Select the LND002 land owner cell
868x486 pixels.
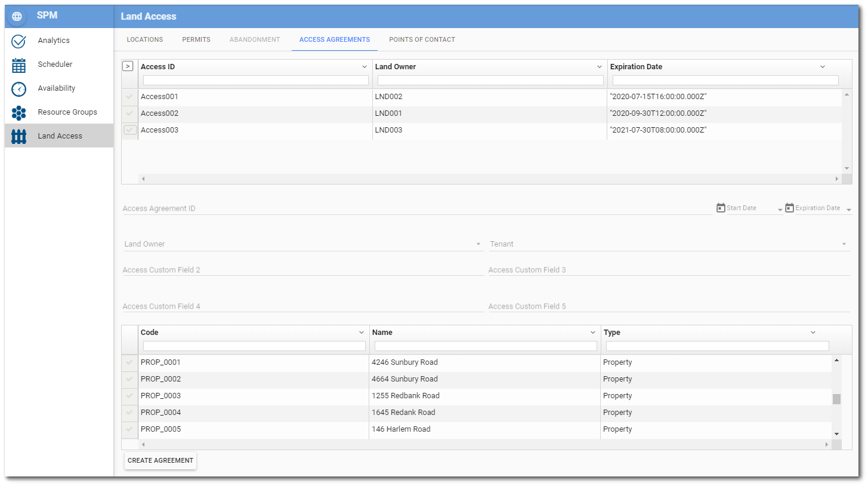click(x=490, y=97)
